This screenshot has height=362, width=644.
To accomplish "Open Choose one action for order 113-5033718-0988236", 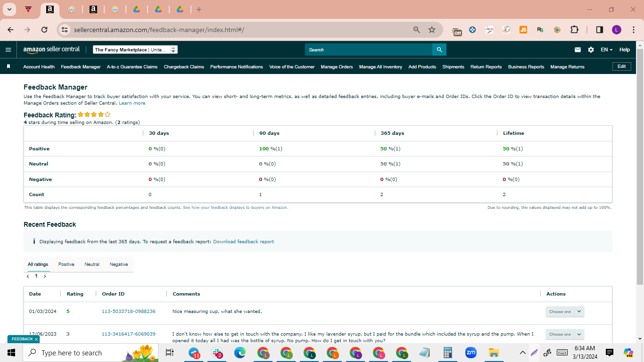I will point(565,312).
